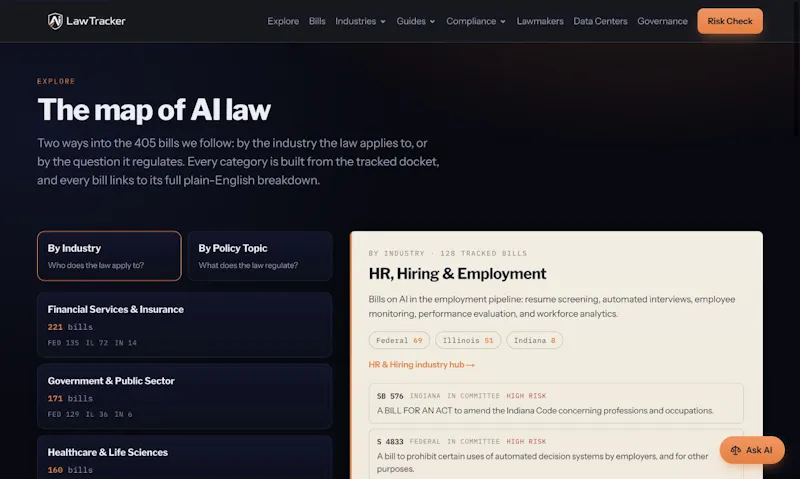800x479 pixels.
Task: Filter by the Illinois 51 chip
Action: pos(468,340)
